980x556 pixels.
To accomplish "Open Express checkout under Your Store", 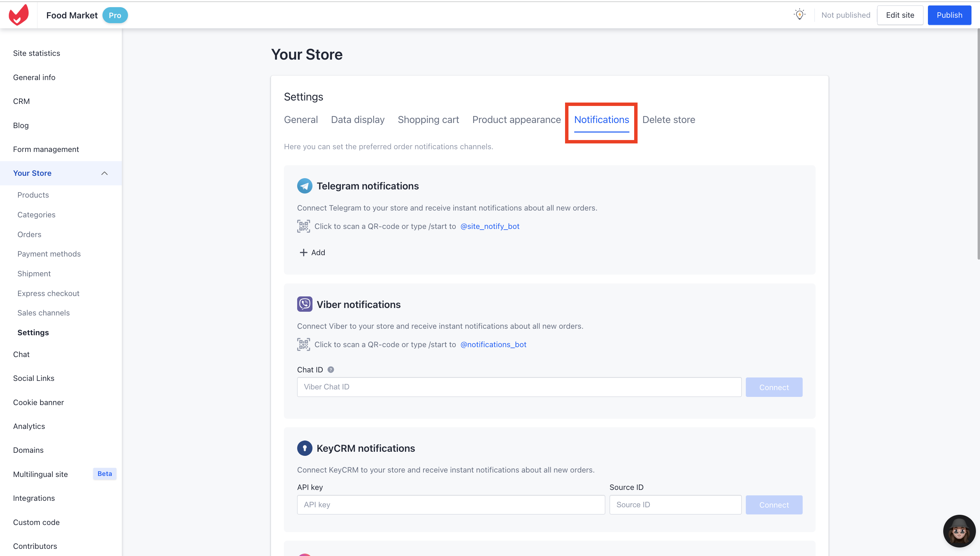I will (x=48, y=293).
